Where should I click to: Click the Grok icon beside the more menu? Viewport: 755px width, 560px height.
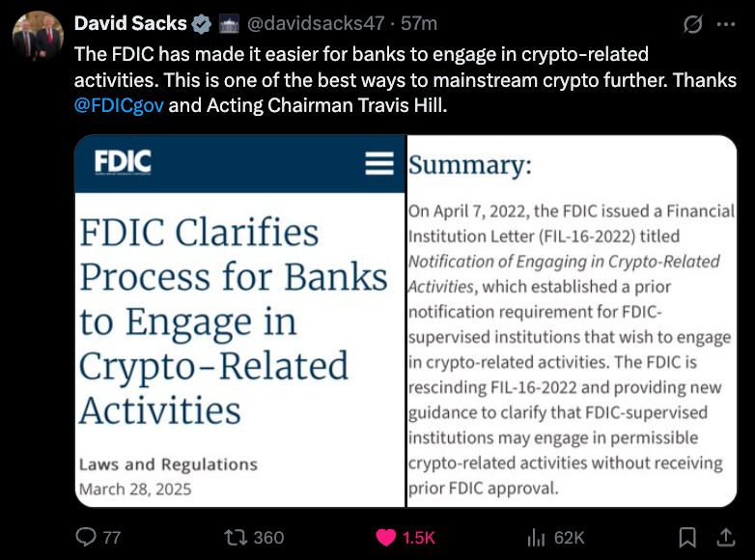click(692, 25)
